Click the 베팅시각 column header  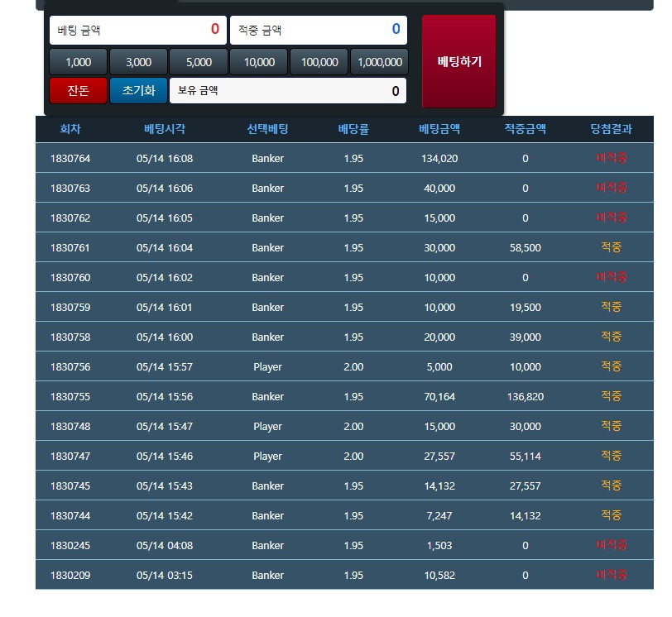(165, 129)
